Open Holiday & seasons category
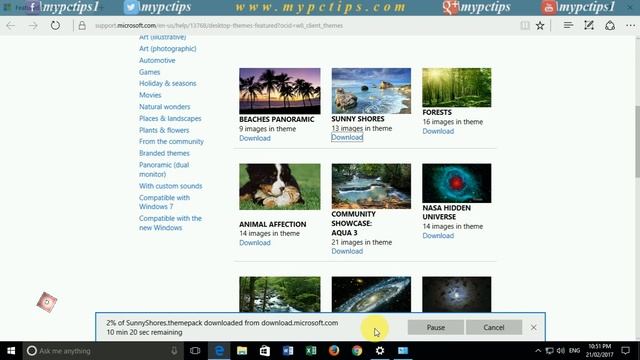This screenshot has width=640, height=360. click(167, 83)
